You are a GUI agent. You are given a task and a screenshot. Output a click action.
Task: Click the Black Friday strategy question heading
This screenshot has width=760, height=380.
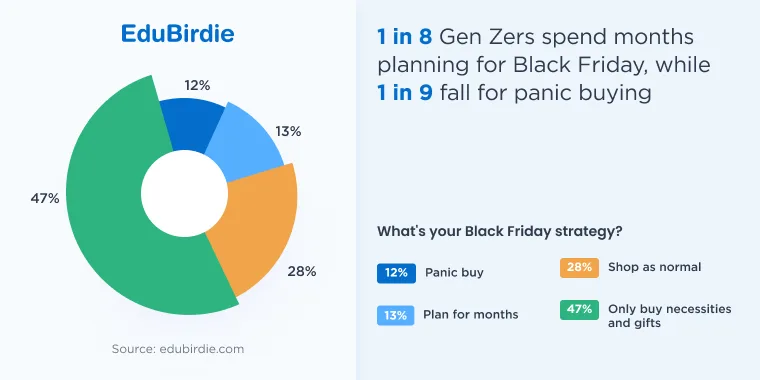(500, 232)
